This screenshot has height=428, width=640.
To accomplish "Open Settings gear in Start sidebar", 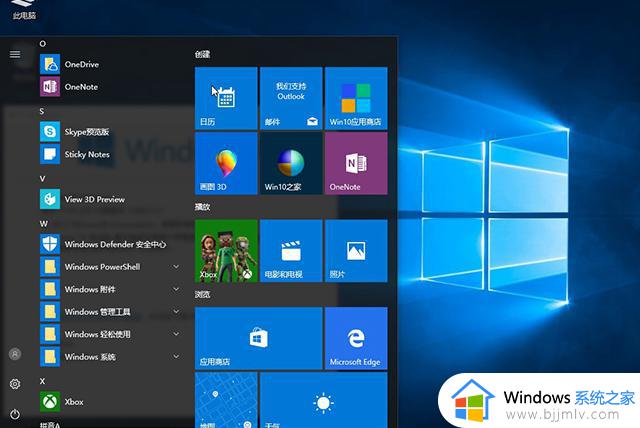I will (x=15, y=384).
